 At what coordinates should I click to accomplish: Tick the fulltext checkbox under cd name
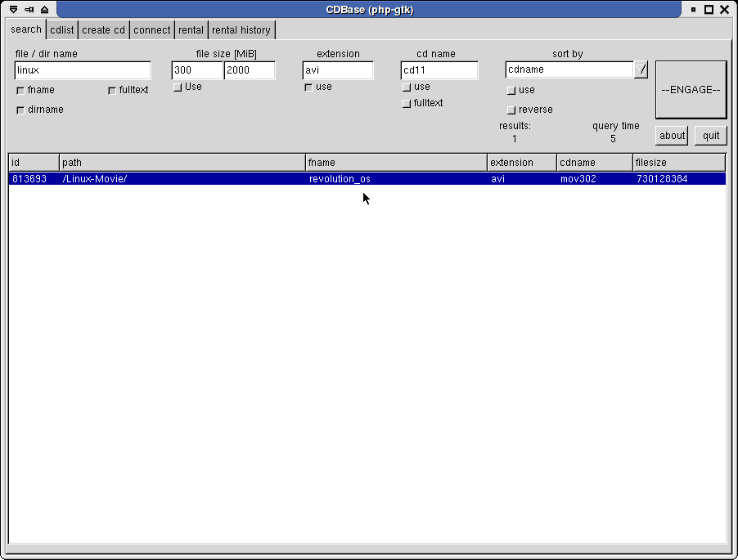[407, 103]
